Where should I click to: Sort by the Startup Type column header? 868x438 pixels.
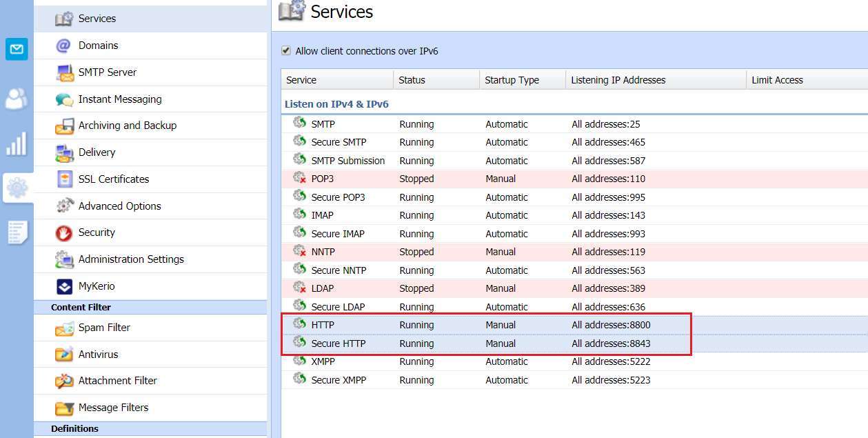point(523,80)
